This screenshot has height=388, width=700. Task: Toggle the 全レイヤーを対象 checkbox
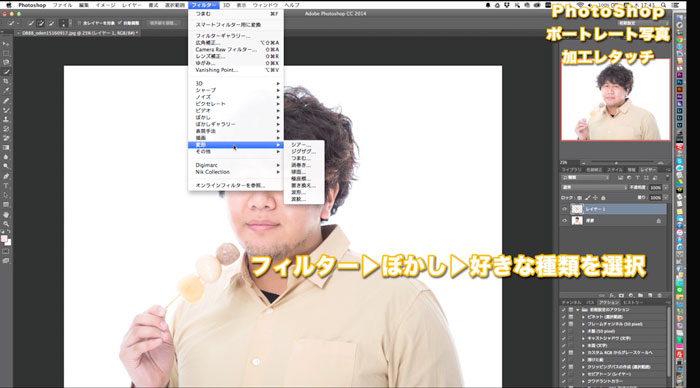[x=79, y=23]
